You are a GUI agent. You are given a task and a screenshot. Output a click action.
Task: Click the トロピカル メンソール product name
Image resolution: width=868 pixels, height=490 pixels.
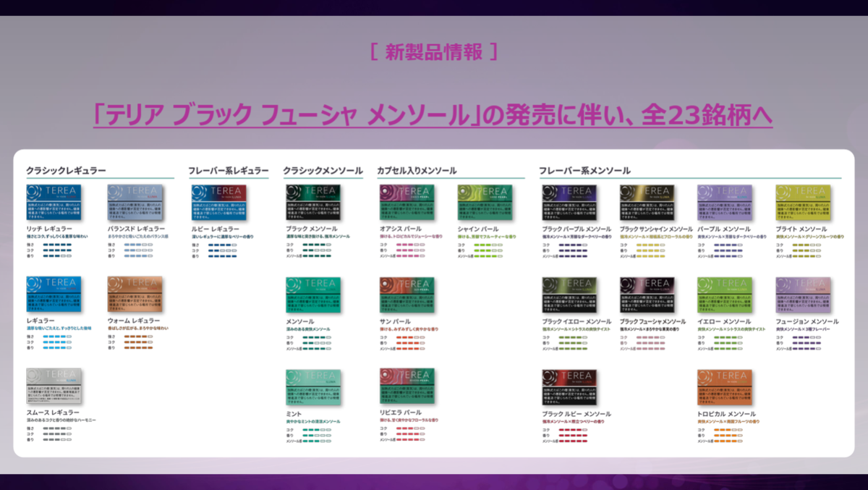[728, 413]
